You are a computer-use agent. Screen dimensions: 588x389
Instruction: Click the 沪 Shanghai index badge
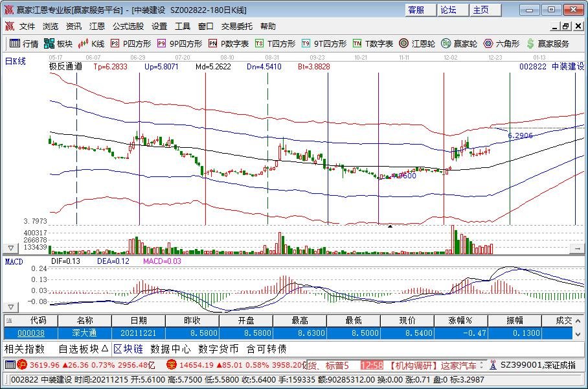(22, 364)
